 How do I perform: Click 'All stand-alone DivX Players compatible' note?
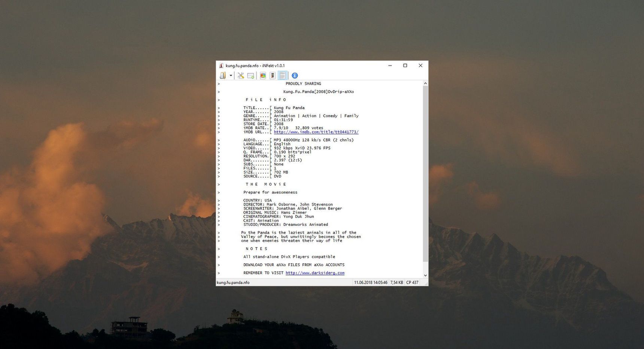(x=289, y=257)
